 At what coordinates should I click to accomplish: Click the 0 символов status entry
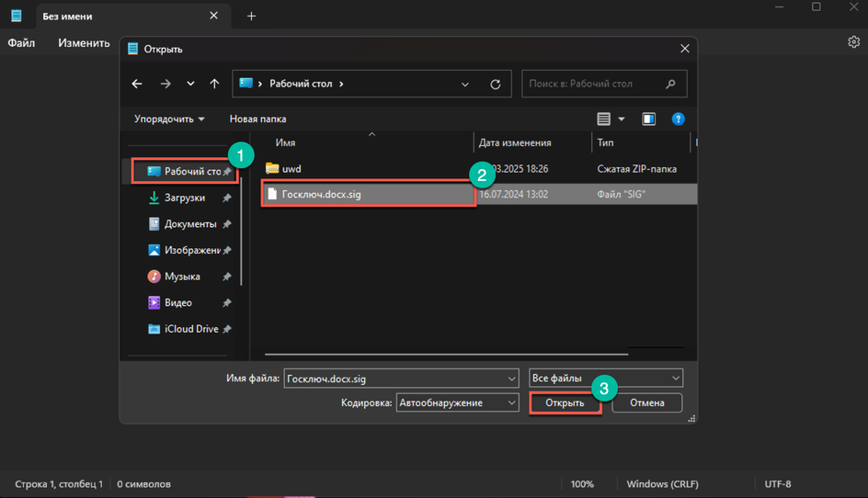pos(144,484)
